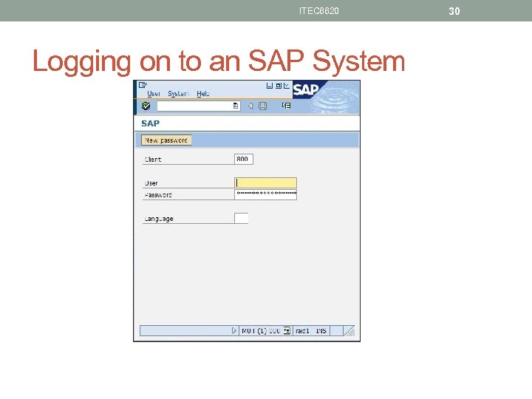Viewport: 532px width, 399px height.
Task: Click the customize local layout icon
Action: tap(286, 106)
